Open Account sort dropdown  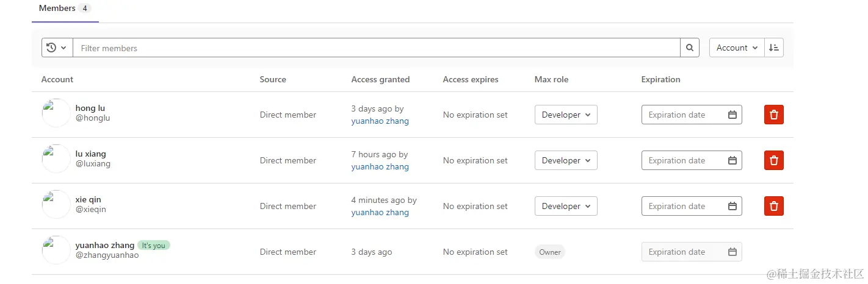click(x=737, y=48)
